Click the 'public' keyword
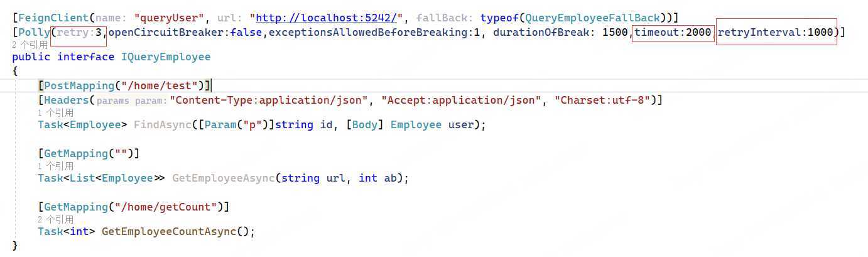This screenshot has width=868, height=257. pyautogui.click(x=31, y=57)
